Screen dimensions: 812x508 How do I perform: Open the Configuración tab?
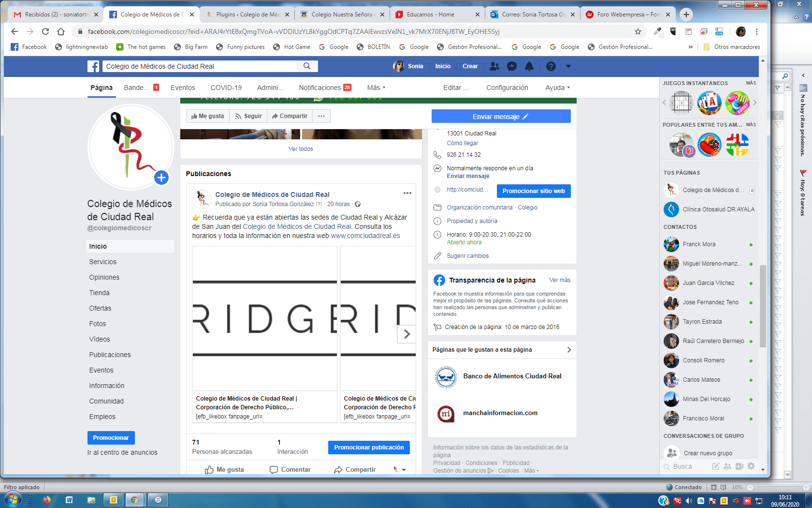[507, 88]
